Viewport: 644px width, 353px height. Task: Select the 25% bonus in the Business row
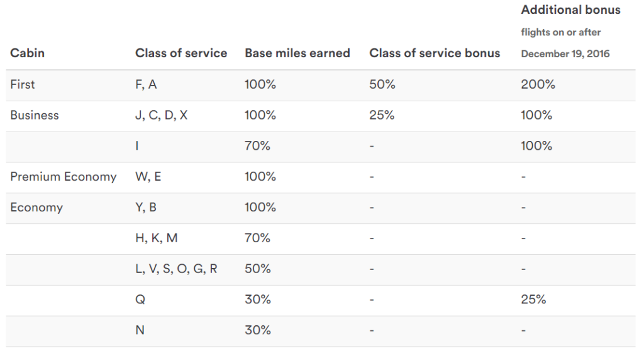[x=382, y=115]
